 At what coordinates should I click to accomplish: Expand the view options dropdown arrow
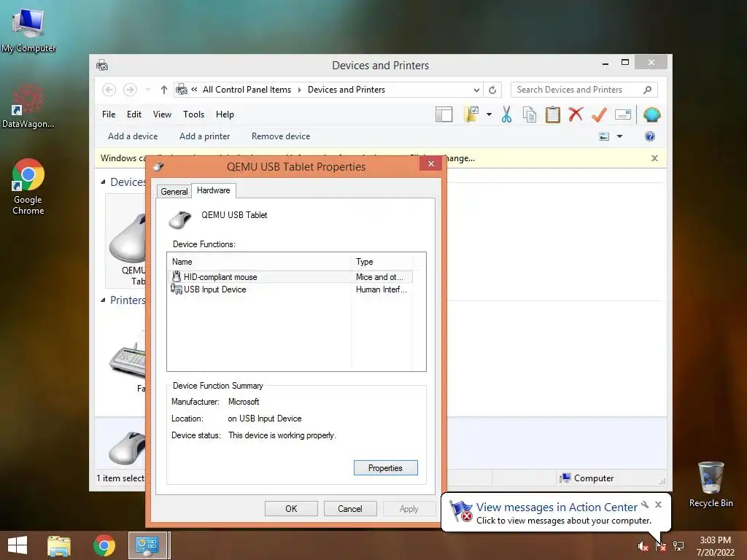620,136
